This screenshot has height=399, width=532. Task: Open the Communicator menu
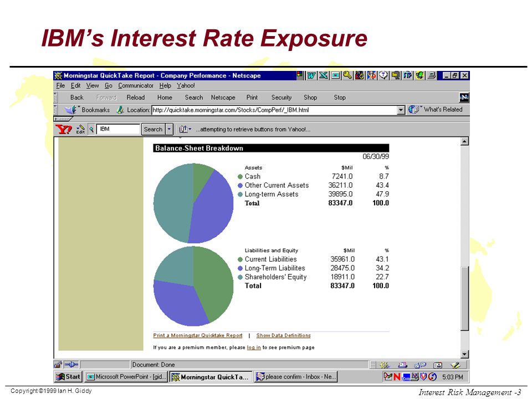tap(136, 85)
